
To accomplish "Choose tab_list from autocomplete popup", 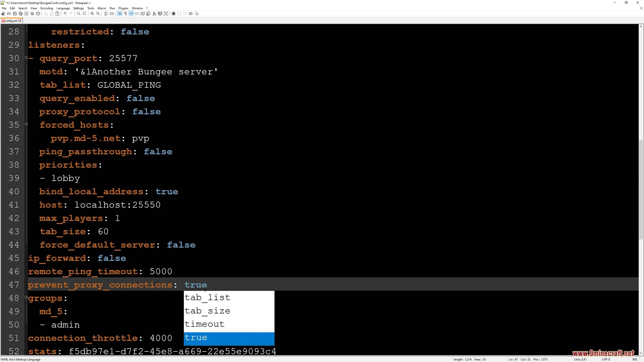I will coord(229,298).
